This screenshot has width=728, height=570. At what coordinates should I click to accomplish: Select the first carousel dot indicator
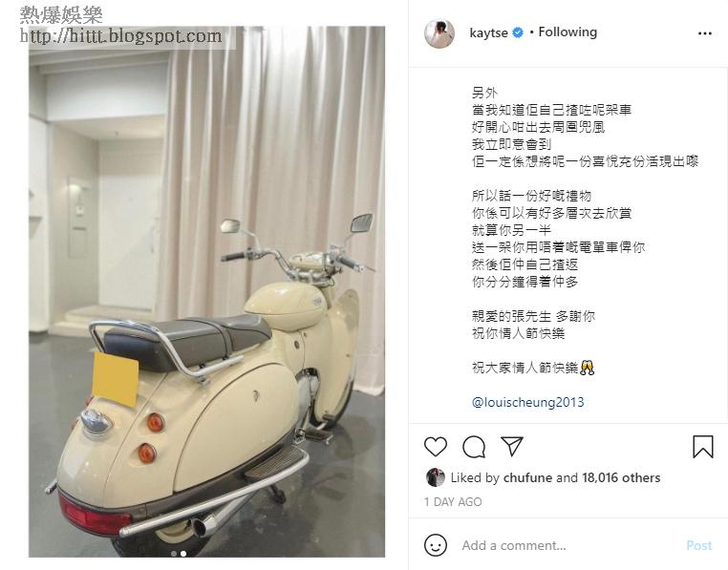coord(174,553)
